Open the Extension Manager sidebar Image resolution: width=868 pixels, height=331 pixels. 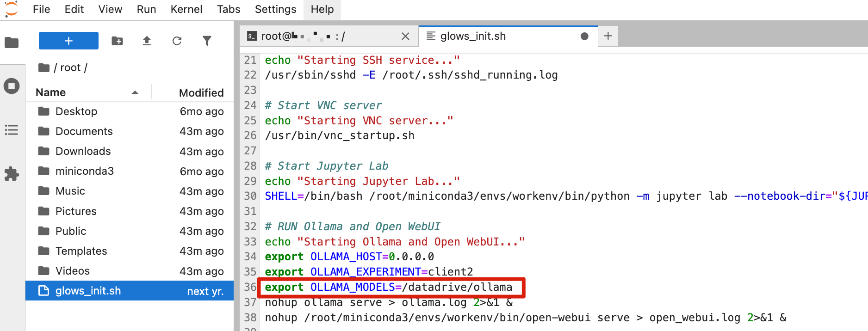[12, 174]
